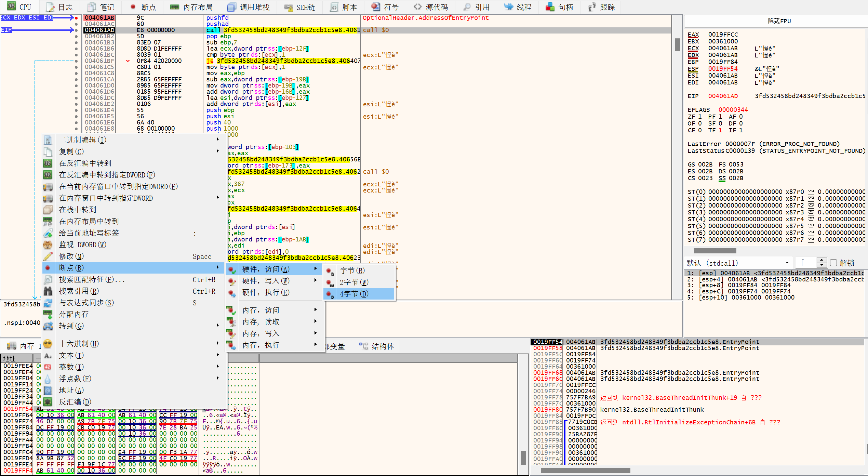
Task: Open the 内存, 读取 submenu entry
Action: [273, 322]
